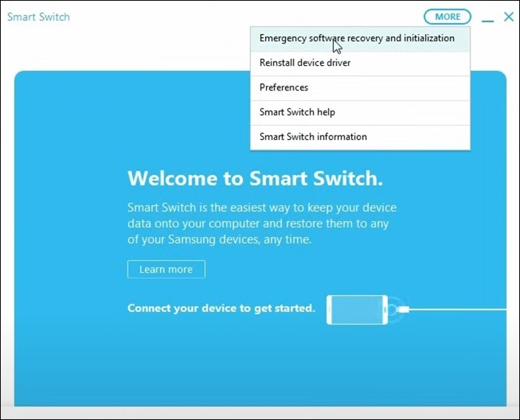The height and width of the screenshot is (420, 520).
Task: Open the MORE menu button
Action: point(447,17)
